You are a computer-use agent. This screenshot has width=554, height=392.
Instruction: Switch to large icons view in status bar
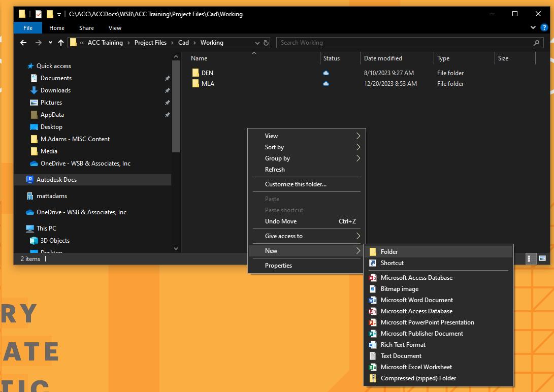pos(542,258)
